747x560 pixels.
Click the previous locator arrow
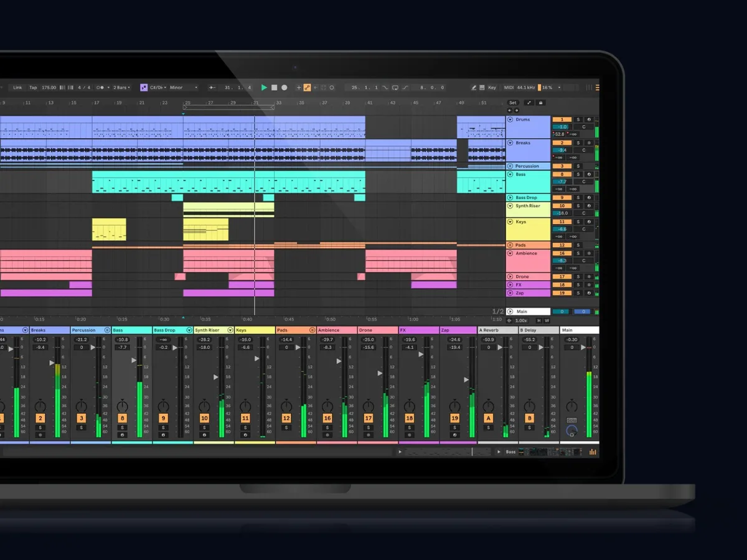click(x=510, y=110)
